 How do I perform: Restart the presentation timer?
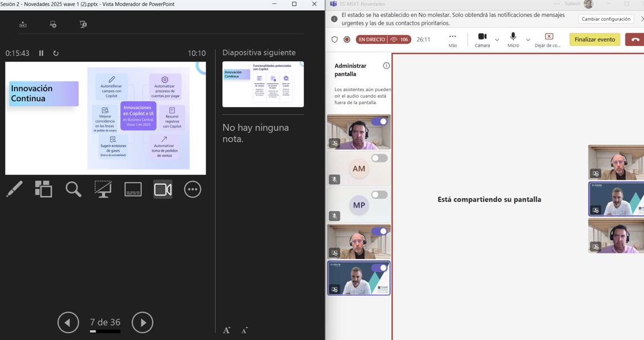click(56, 53)
